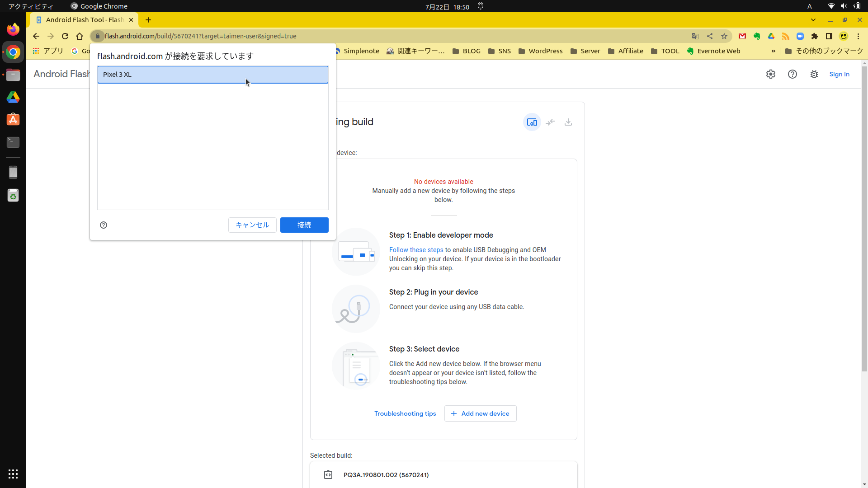Click the help question mark icon
868x488 pixels.
tap(793, 75)
